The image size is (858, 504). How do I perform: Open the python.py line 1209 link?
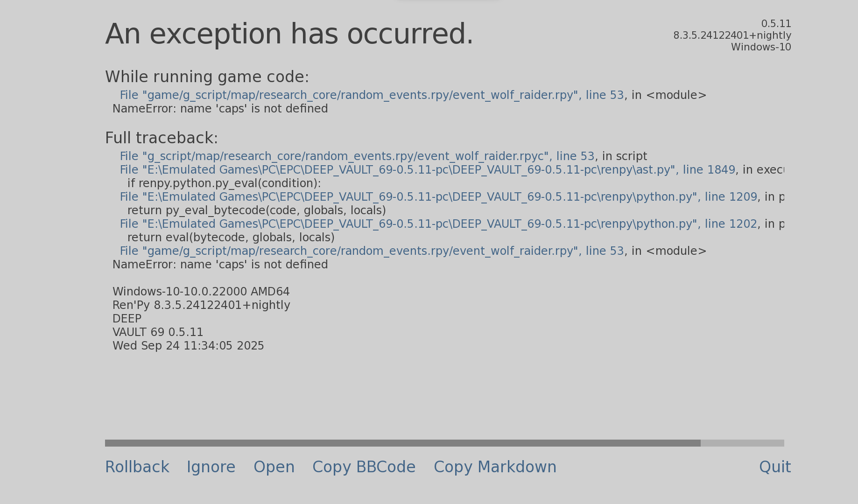(438, 197)
